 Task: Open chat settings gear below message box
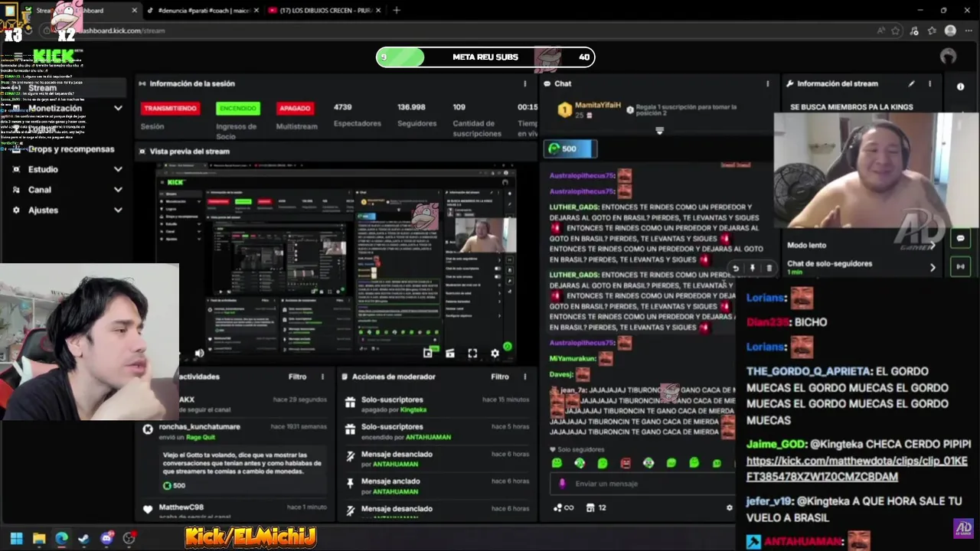click(x=729, y=507)
